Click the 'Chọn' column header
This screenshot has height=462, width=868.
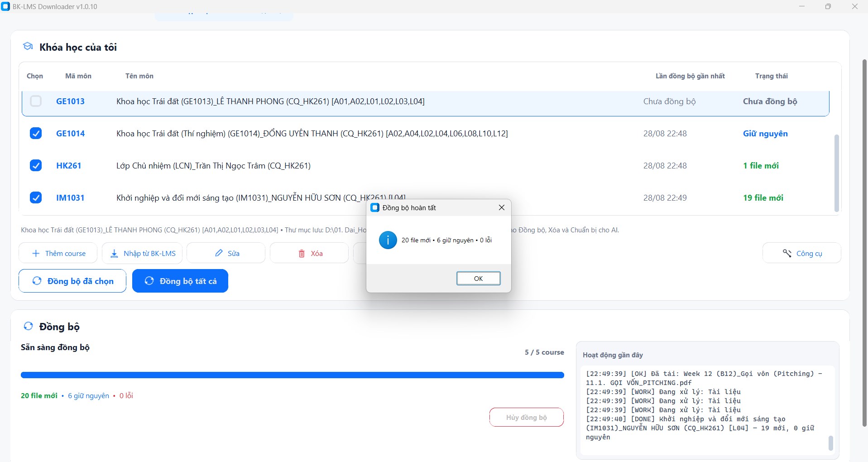[35, 76]
